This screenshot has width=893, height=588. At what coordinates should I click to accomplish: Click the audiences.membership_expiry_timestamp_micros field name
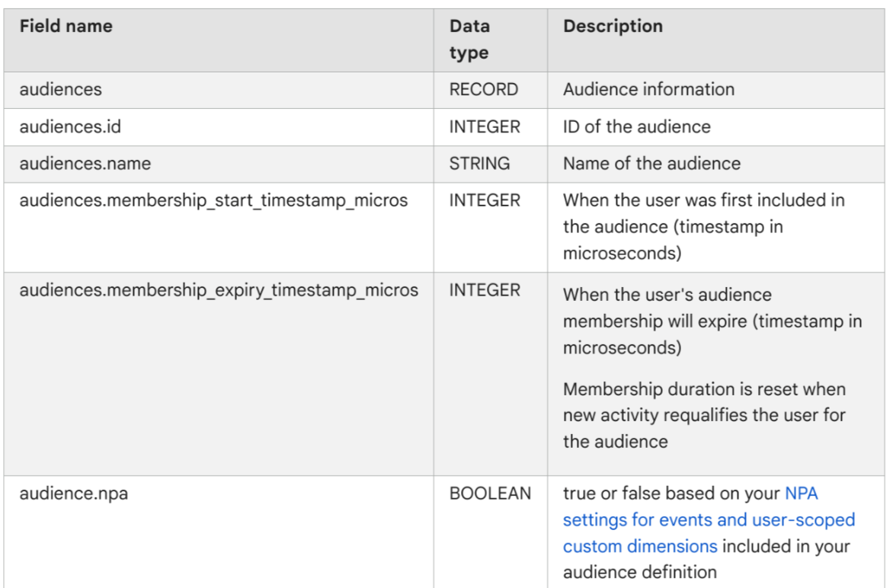point(219,290)
